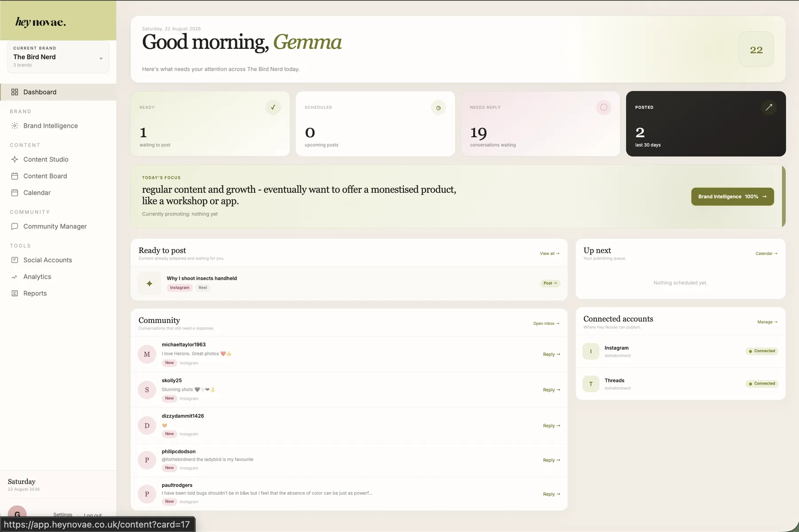
Task: Open Reports menu item
Action: tap(58, 293)
